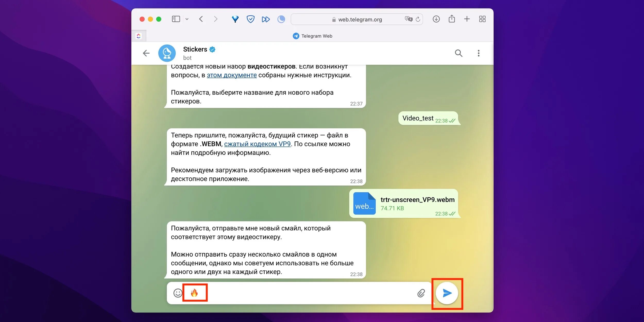Open the trtr-unscreen_VP9.webm file attachment
Screen dimensions: 644x322
pyautogui.click(x=364, y=204)
